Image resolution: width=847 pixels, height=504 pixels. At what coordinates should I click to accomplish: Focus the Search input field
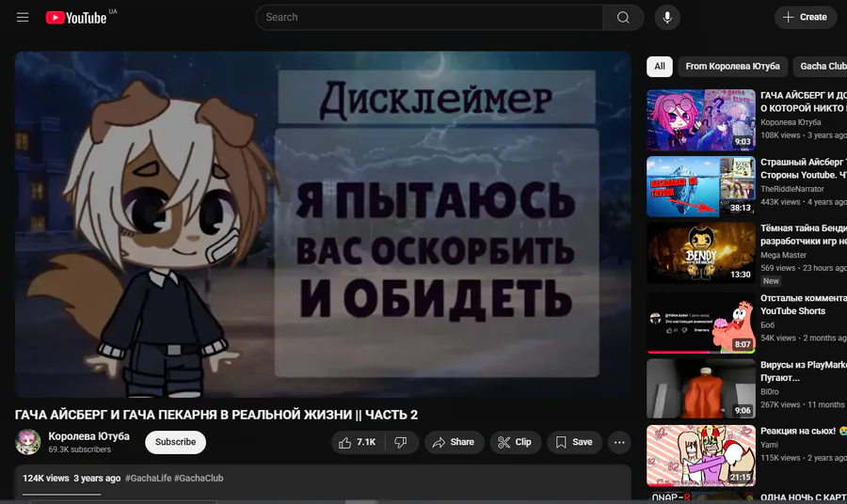click(429, 17)
